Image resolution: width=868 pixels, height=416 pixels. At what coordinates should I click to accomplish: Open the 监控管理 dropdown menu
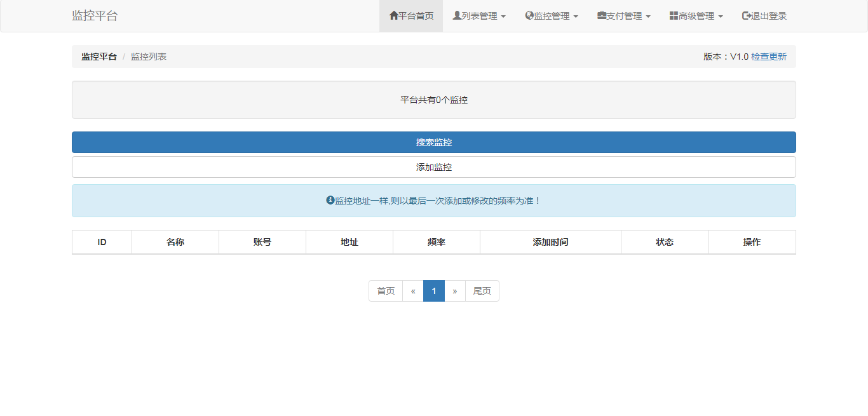pyautogui.click(x=551, y=15)
